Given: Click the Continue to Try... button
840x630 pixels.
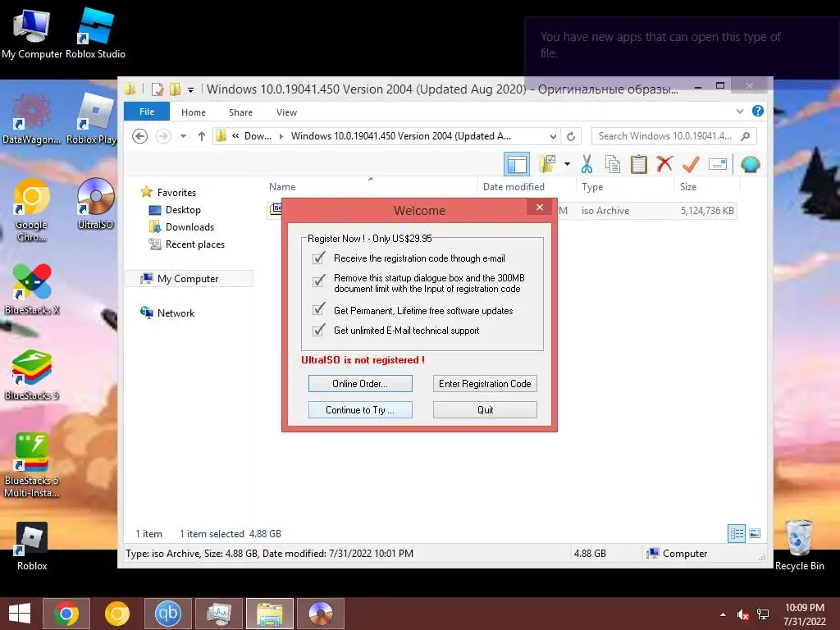Looking at the screenshot, I should (x=360, y=410).
